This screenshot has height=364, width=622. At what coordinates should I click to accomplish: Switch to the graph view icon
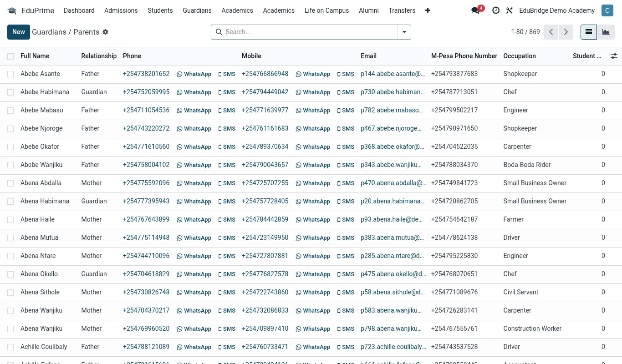(606, 32)
